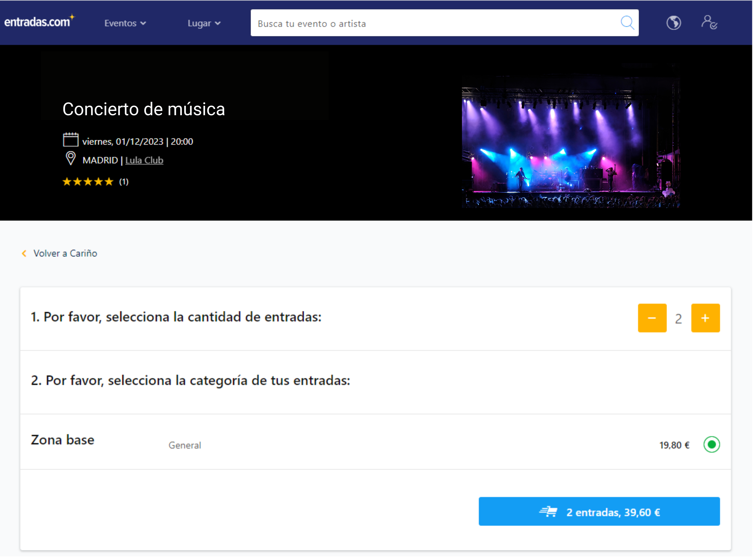Select the Zona base radio button
The height and width of the screenshot is (560, 753).
coord(712,445)
